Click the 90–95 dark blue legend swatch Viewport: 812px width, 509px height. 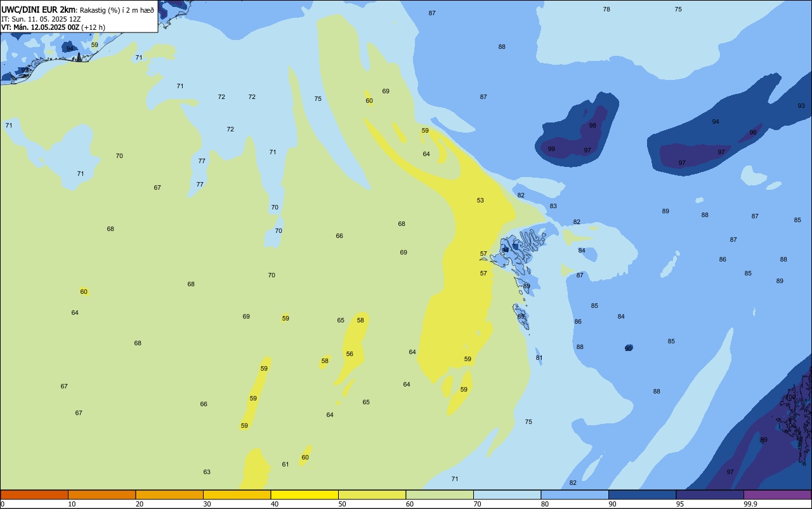(642, 494)
